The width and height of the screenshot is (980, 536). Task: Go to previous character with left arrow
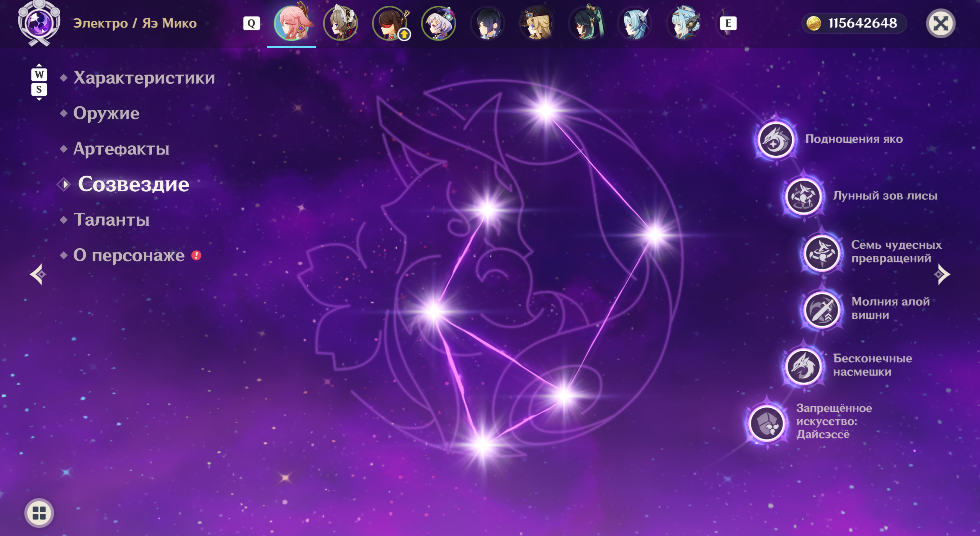click(38, 274)
